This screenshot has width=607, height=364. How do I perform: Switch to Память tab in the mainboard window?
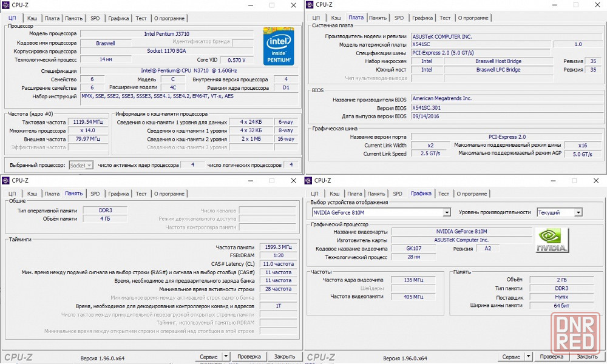tap(378, 18)
